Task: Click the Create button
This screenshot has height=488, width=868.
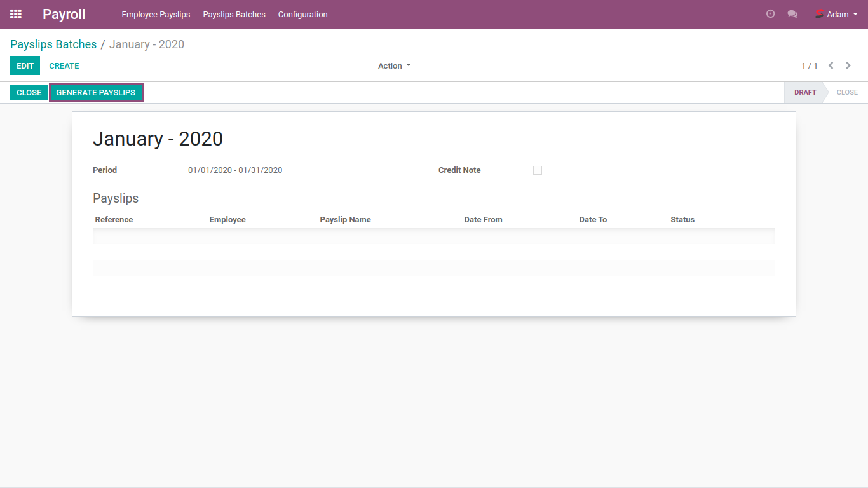Action: tap(64, 65)
